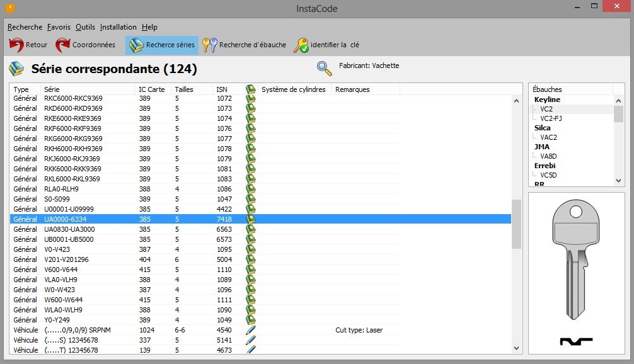
Task: Click the key blank preview image
Action: [576, 259]
